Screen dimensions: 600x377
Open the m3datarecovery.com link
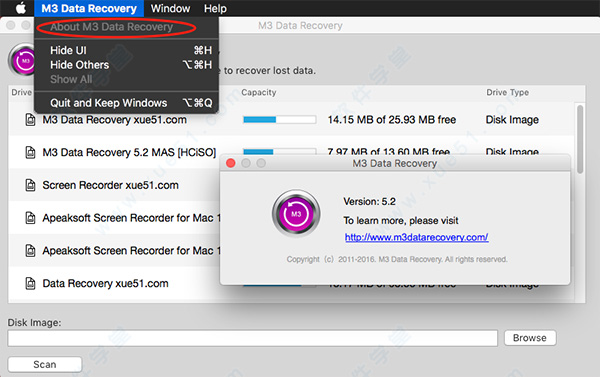(x=416, y=237)
